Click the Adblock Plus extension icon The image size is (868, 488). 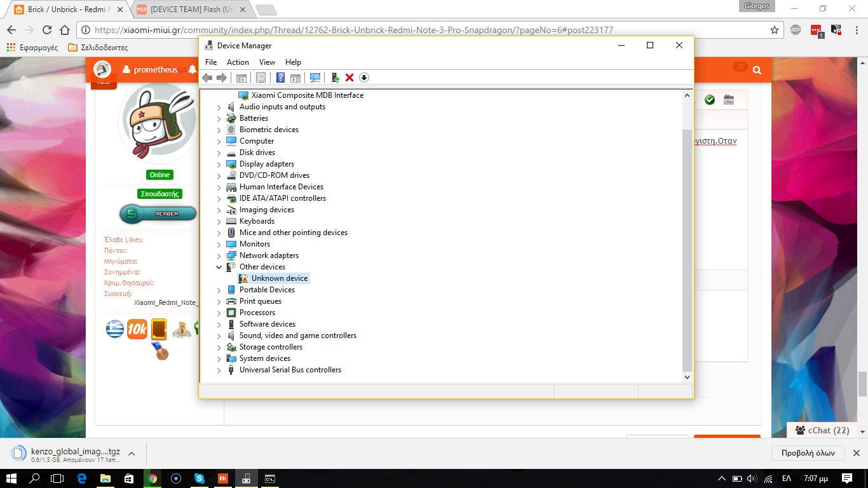pyautogui.click(x=795, y=30)
